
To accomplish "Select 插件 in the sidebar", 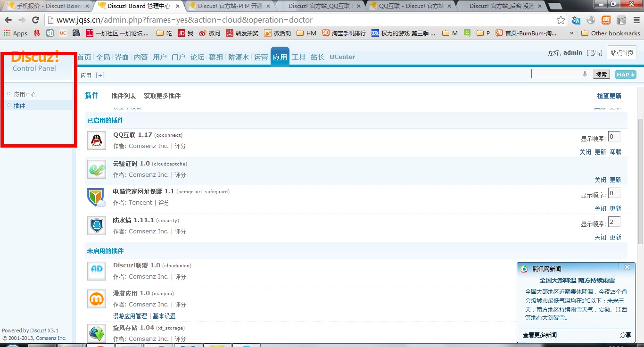I will (x=19, y=106).
